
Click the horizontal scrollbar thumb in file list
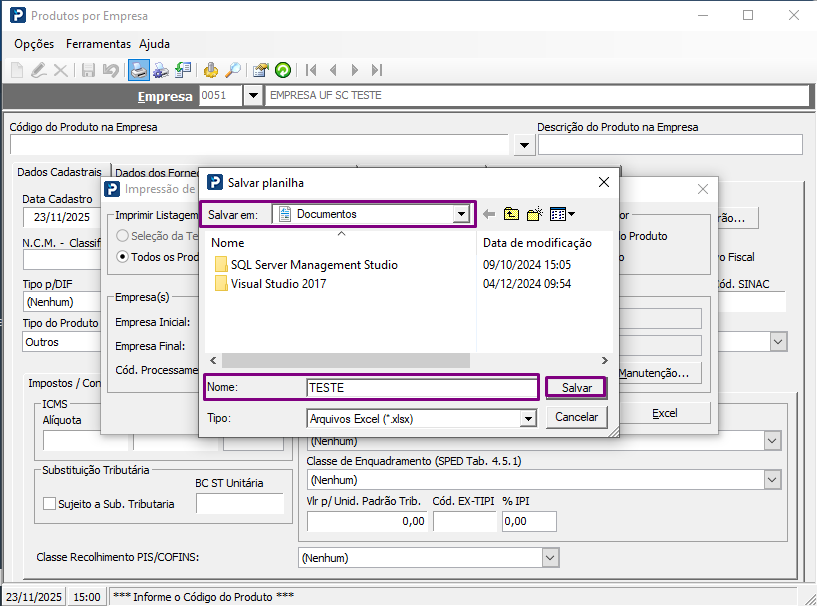346,361
